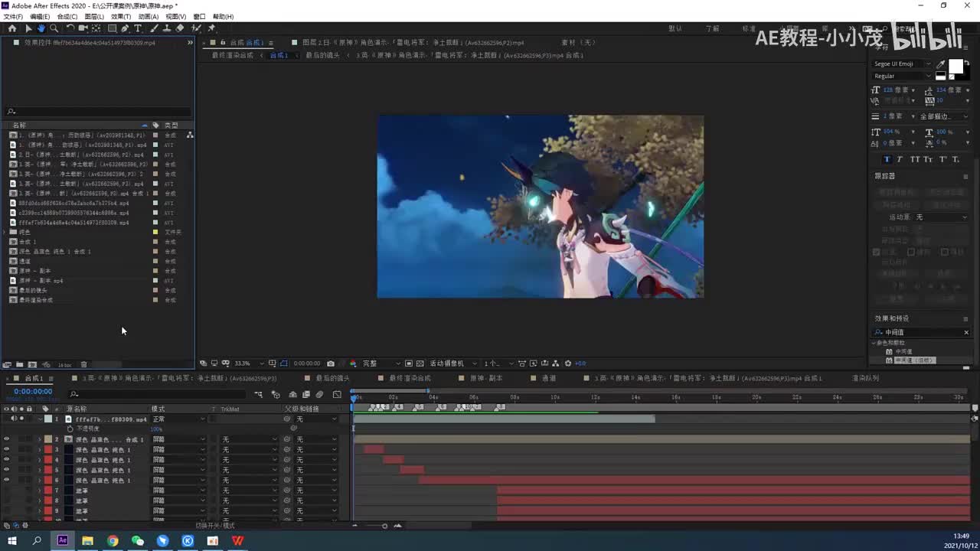The width and height of the screenshot is (980, 551).
Task: Mute audio of layer 1
Action: click(14, 419)
